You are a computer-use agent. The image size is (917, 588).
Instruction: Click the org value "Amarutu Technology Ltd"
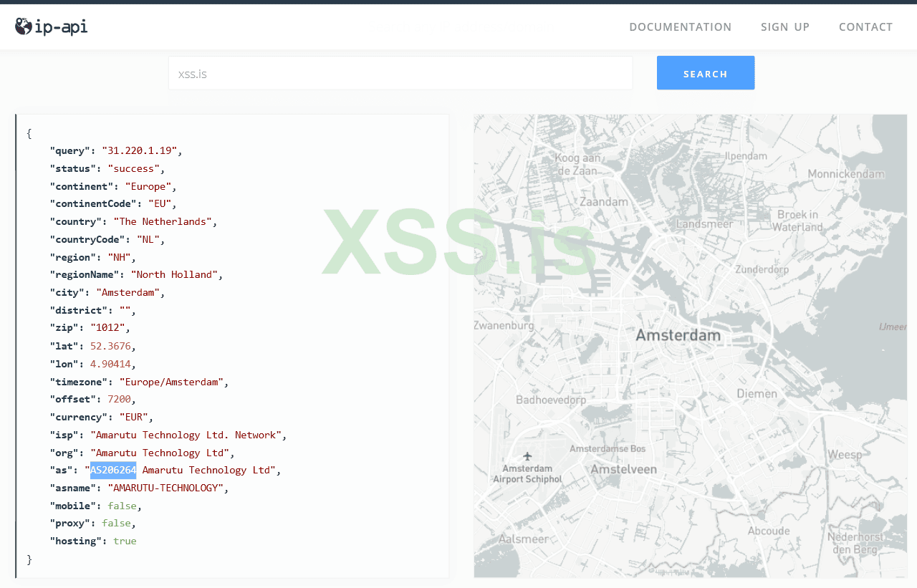click(x=160, y=453)
